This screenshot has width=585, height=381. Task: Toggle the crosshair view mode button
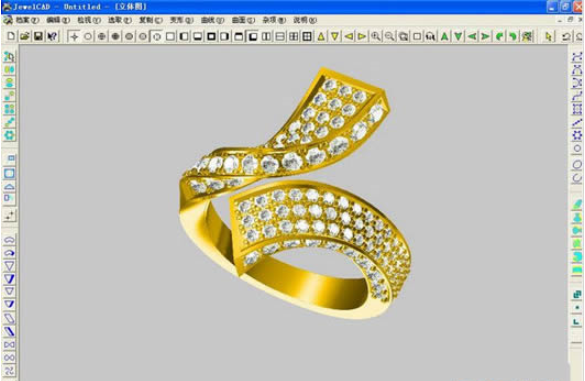point(74,36)
